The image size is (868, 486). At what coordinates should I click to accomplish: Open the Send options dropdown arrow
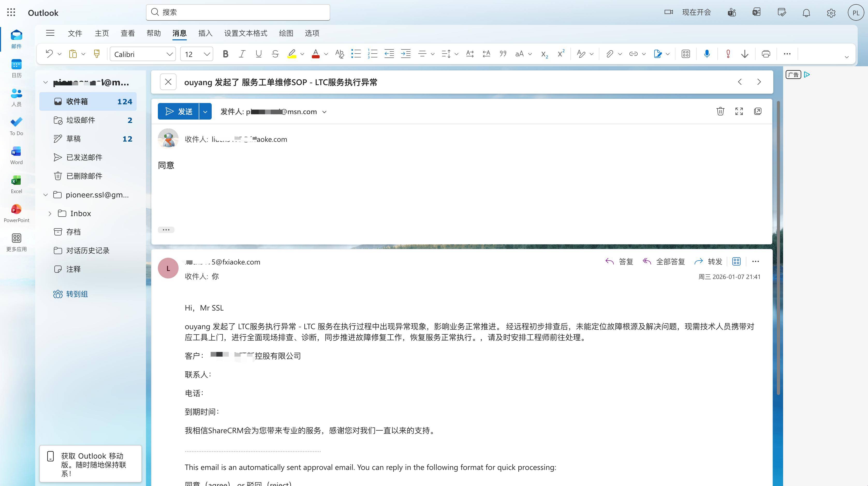pos(205,112)
